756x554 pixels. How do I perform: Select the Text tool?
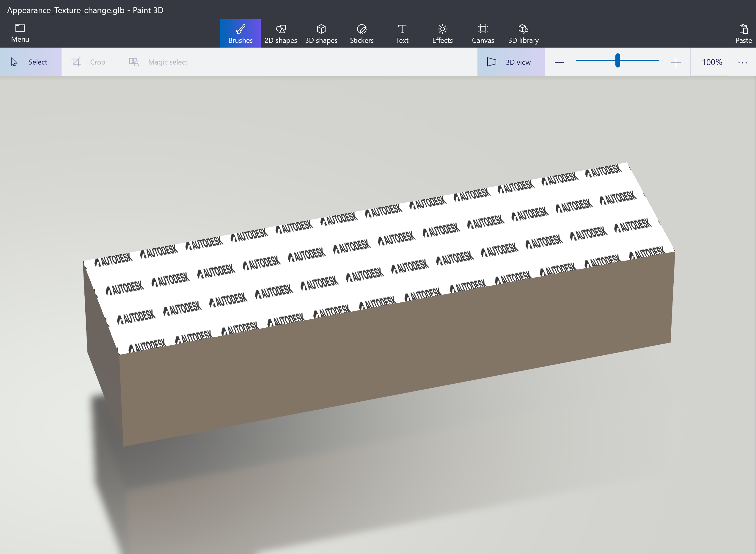point(402,33)
